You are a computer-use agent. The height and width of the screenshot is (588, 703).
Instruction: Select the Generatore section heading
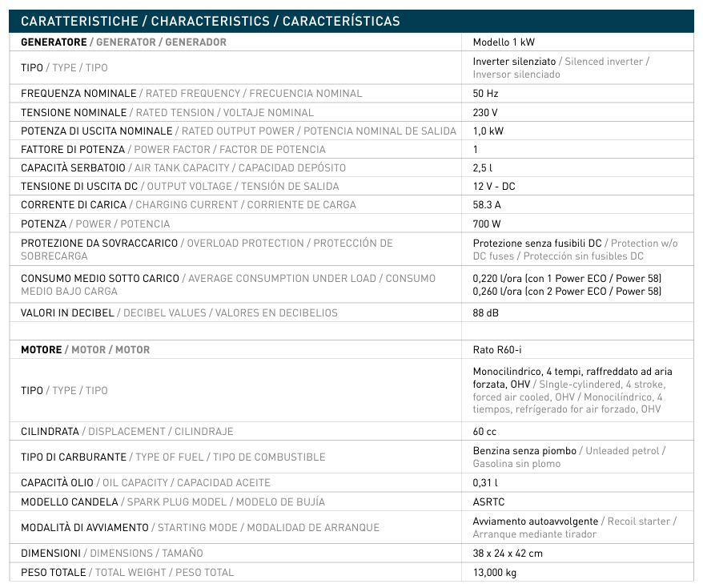click(x=123, y=42)
